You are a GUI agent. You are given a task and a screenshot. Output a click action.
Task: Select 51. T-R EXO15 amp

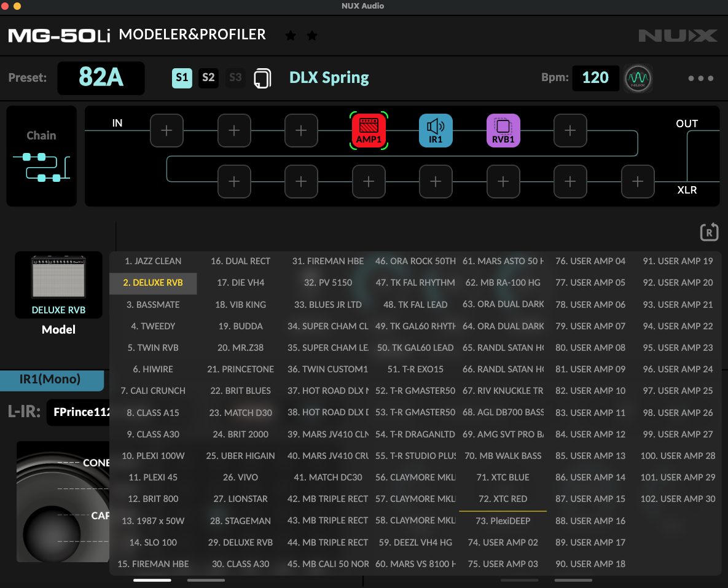pyautogui.click(x=415, y=369)
